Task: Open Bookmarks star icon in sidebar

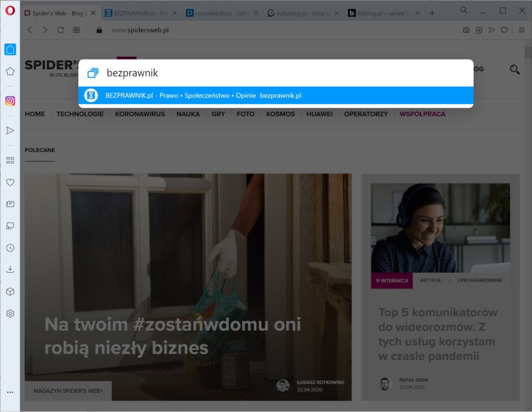Action: pos(10,71)
